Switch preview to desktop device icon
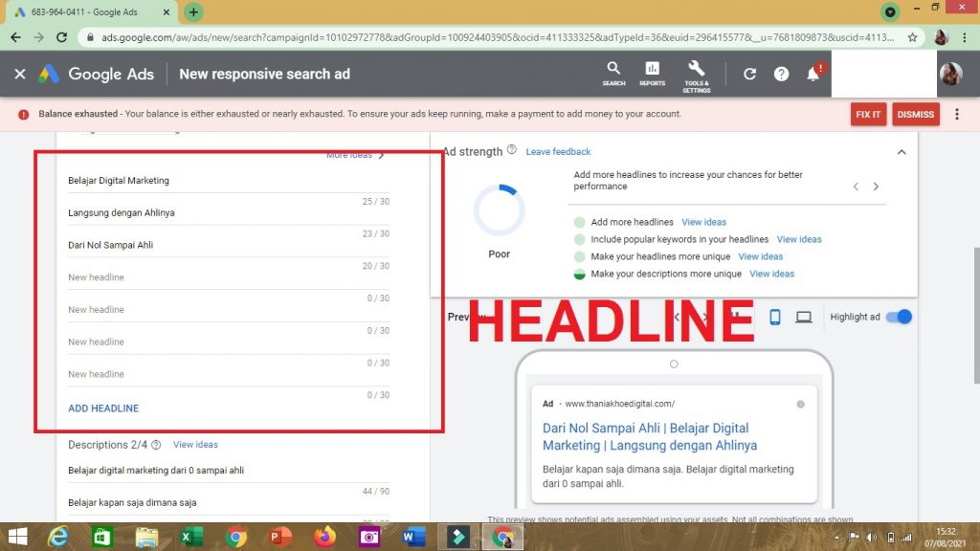 coord(804,317)
